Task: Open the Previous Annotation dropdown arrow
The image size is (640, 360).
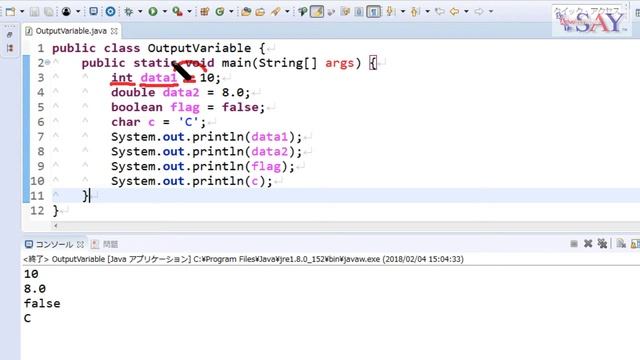Action: (x=427, y=12)
